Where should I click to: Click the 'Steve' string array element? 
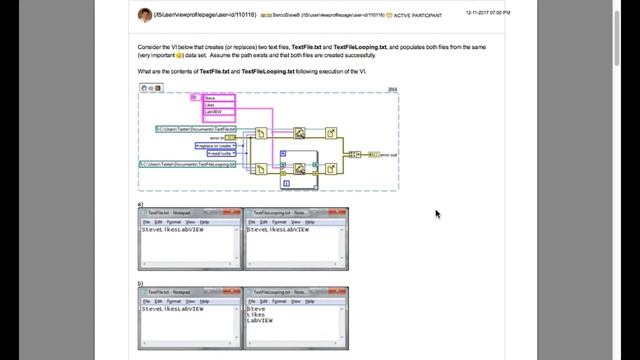(219, 98)
